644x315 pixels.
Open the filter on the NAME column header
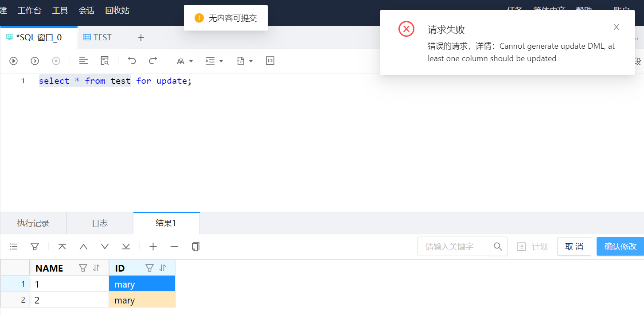point(83,268)
